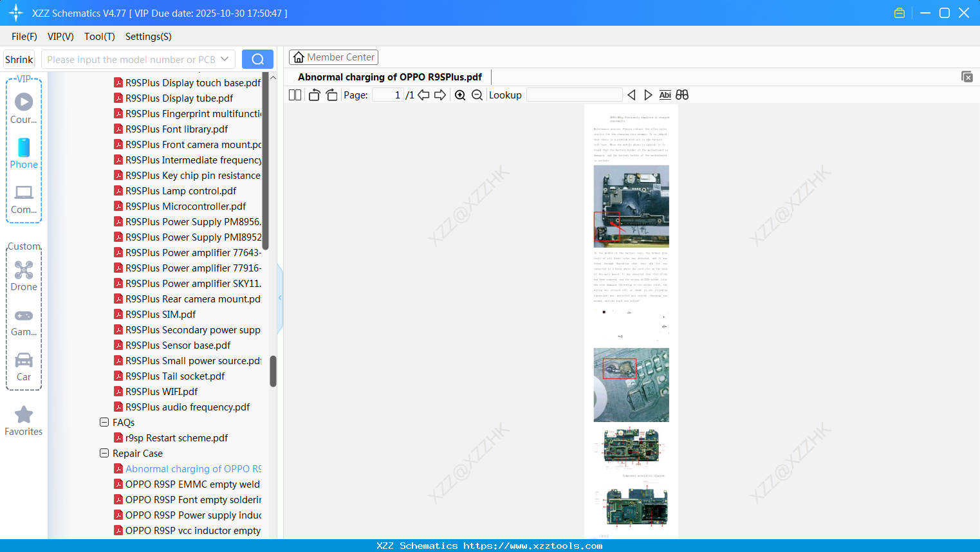The image size is (980, 552).
Task: Select the Drone category icon
Action: click(24, 270)
